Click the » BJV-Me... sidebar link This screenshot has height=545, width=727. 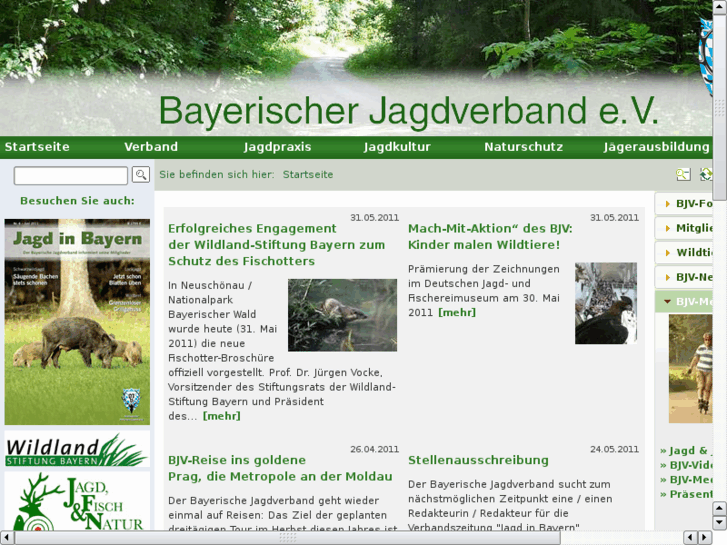point(686,479)
